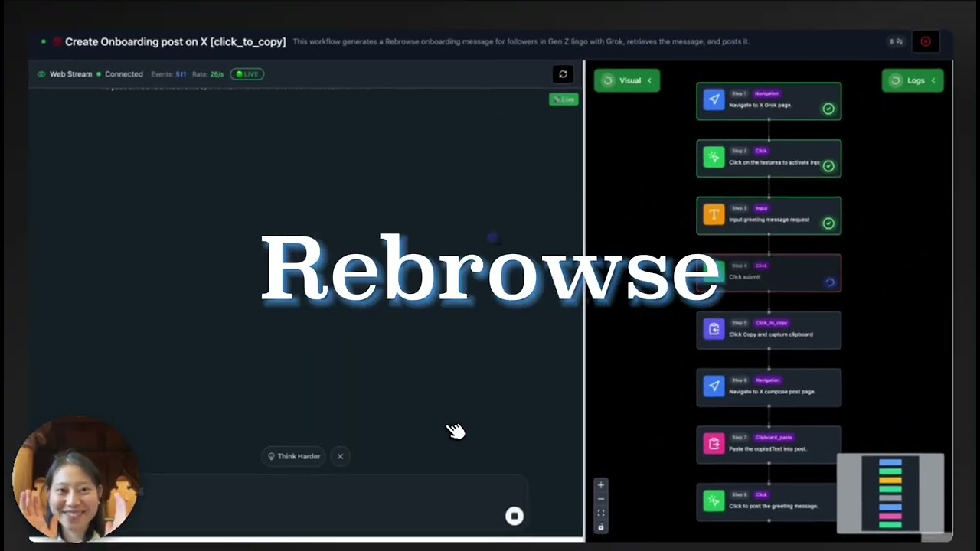Image resolution: width=980 pixels, height=551 pixels.
Task: Open the Step 1 blue navigation arrow icon
Action: click(x=714, y=100)
